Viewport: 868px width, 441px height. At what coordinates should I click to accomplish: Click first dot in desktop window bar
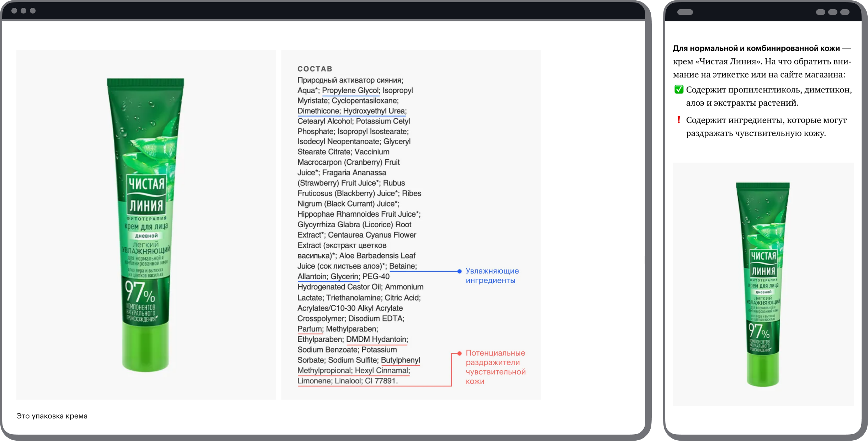[14, 11]
